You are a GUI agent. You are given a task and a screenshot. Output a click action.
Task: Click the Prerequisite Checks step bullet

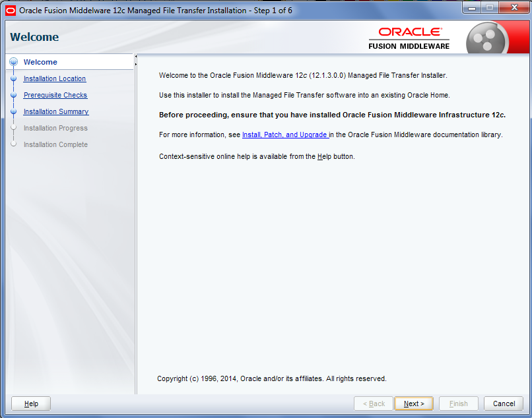(14, 95)
